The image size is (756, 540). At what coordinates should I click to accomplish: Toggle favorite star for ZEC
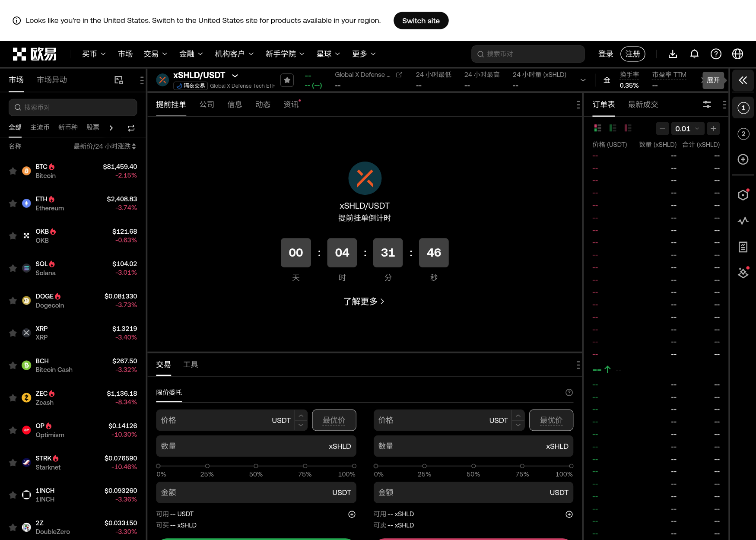(x=13, y=398)
